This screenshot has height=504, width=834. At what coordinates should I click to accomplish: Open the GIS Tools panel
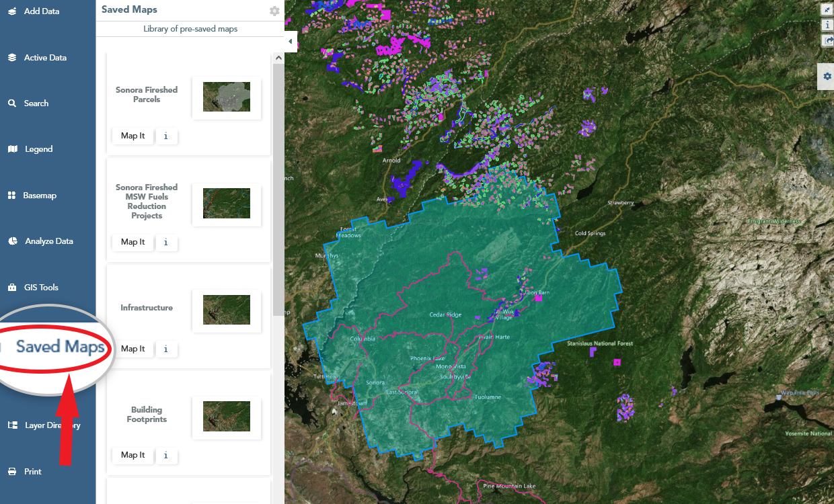[33, 288]
